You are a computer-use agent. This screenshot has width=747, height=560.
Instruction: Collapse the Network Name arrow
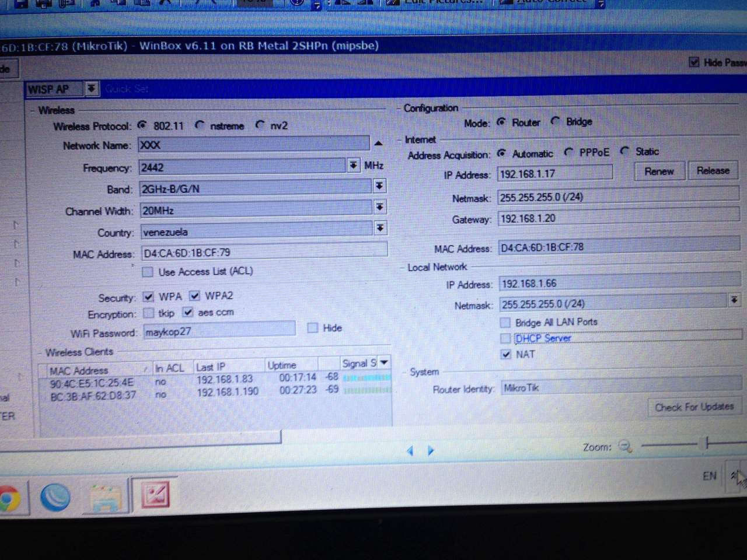(378, 143)
